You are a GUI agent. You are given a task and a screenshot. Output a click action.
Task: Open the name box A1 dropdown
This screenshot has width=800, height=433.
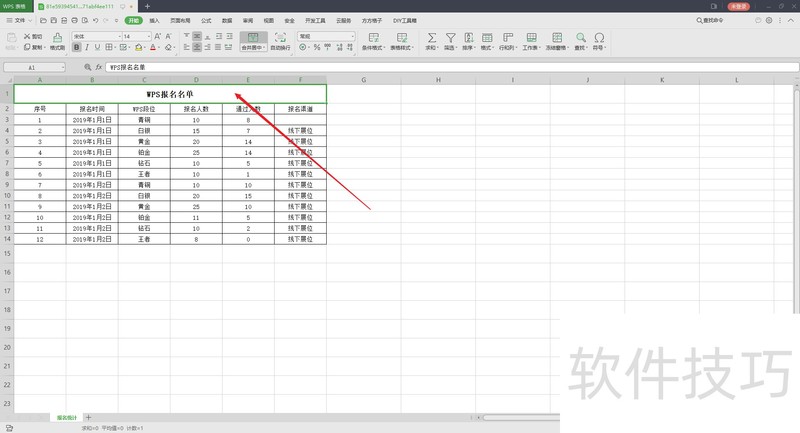63,67
